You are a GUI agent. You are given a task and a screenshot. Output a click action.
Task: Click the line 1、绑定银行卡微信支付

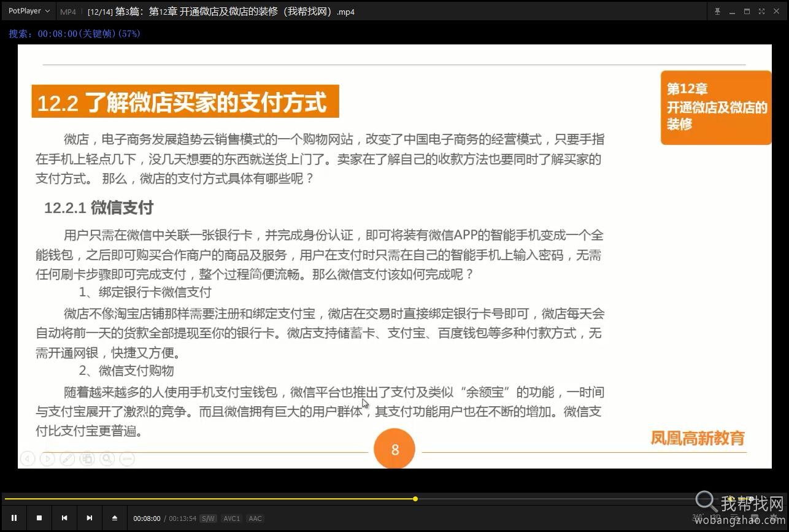[x=145, y=292]
